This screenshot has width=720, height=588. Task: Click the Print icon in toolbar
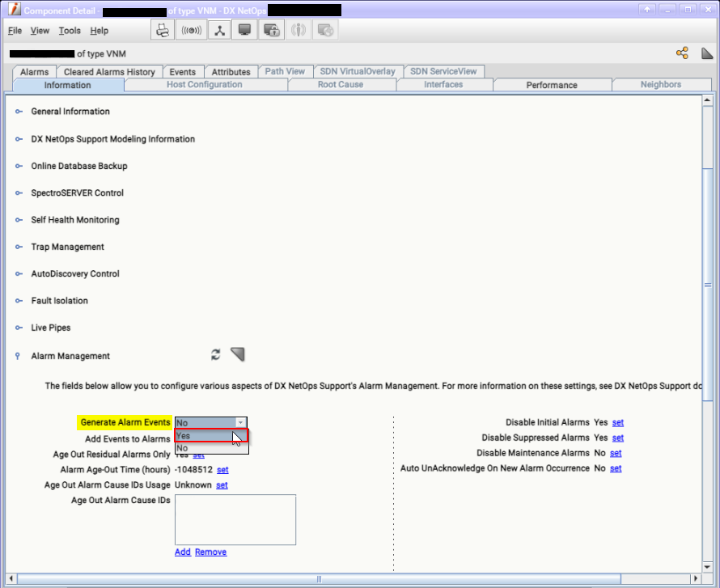point(163,30)
